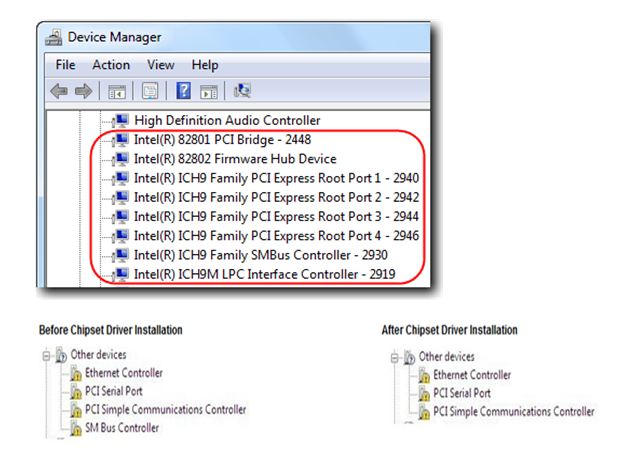Image resolution: width=621 pixels, height=453 pixels.
Task: Select PCI Serial Port in the Before installation tree
Action: pos(114,391)
